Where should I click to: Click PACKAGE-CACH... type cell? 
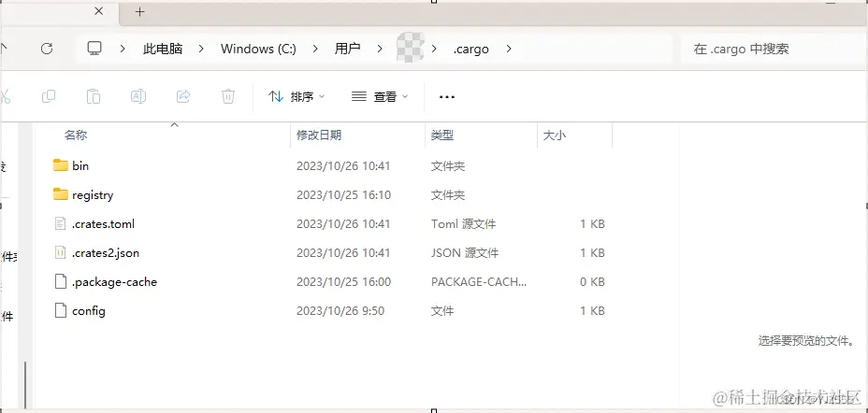[x=479, y=282]
